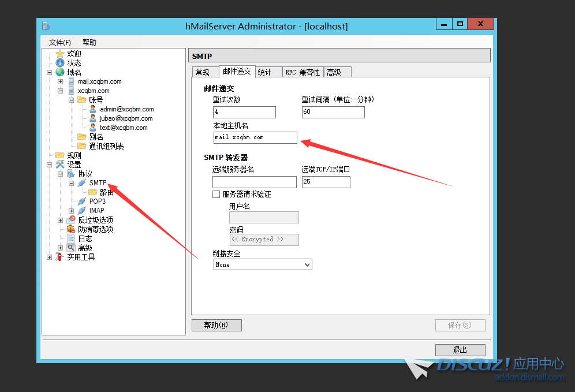Select the 防病毒选项 antivirus icon
Viewport: 575px width, 392px height.
coord(71,229)
